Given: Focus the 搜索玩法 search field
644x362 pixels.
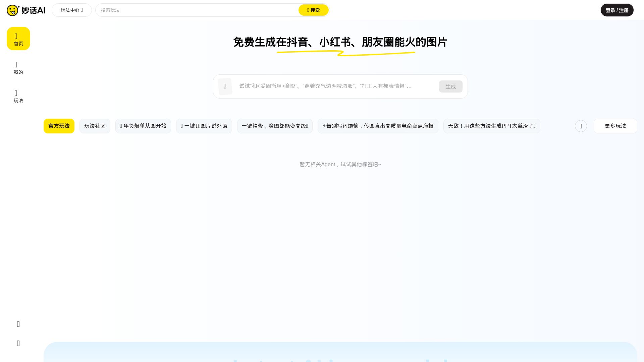Looking at the screenshot, I should (x=198, y=10).
